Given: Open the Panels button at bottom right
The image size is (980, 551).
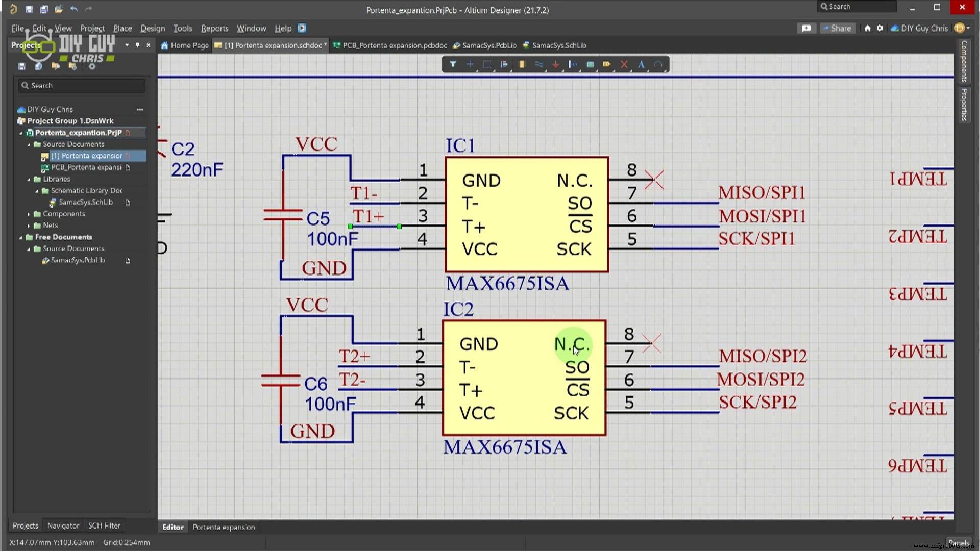Looking at the screenshot, I should click(959, 542).
